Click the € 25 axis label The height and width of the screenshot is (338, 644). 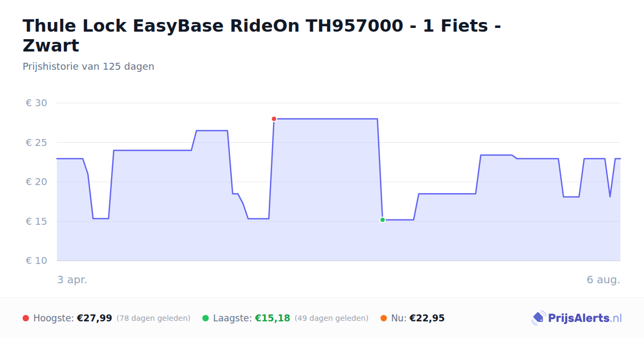(x=36, y=143)
